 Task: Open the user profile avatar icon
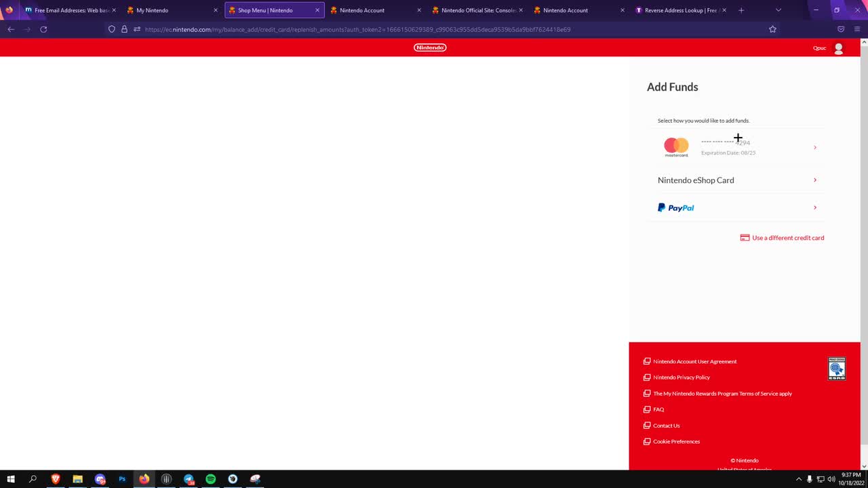coord(838,48)
